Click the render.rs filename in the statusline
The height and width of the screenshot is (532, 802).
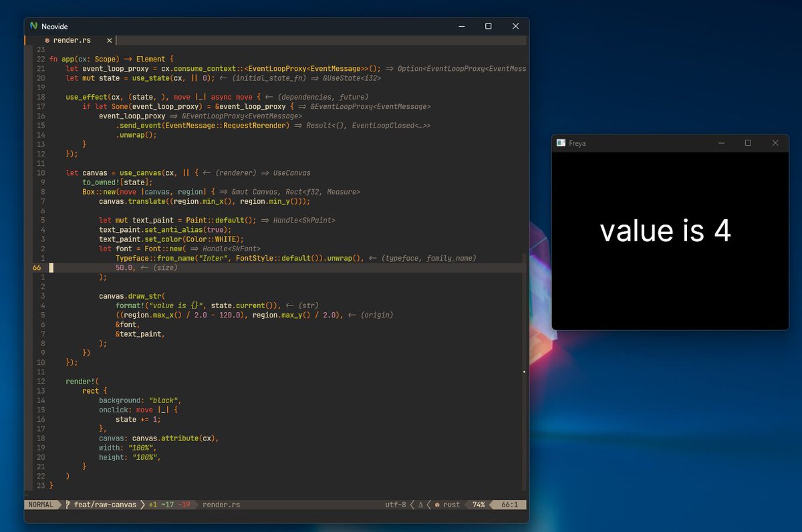[x=221, y=505]
